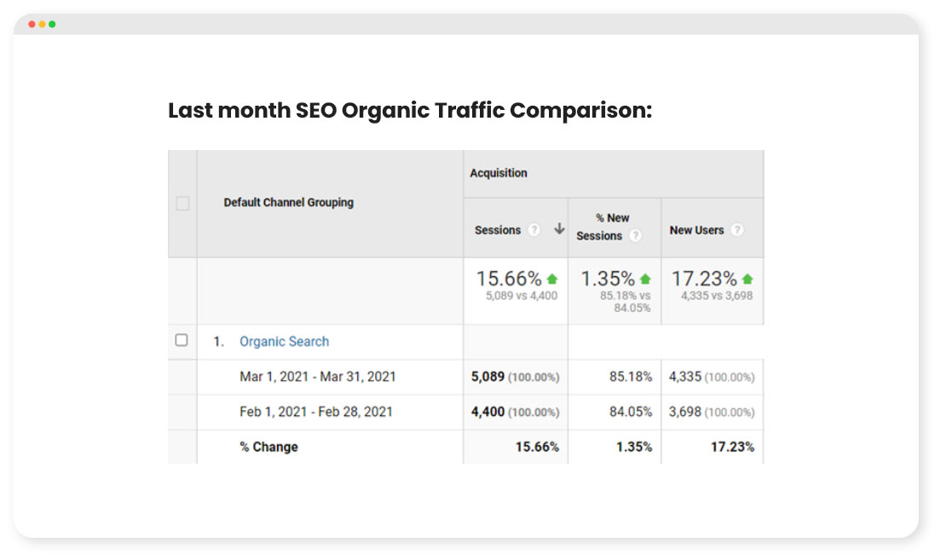The height and width of the screenshot is (560, 941).
Task: Click the Sessions help question mark icon
Action: point(534,230)
